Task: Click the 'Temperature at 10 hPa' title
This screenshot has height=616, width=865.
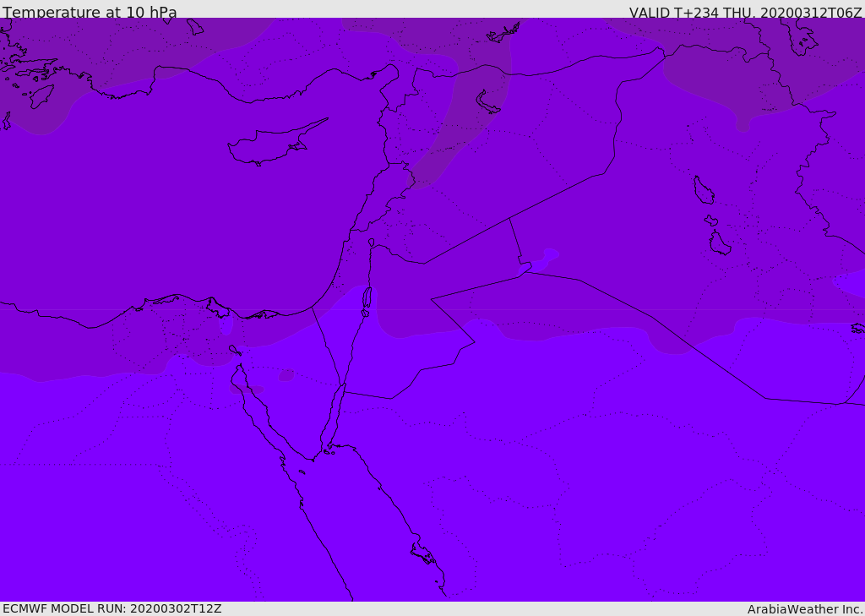Action: point(90,13)
